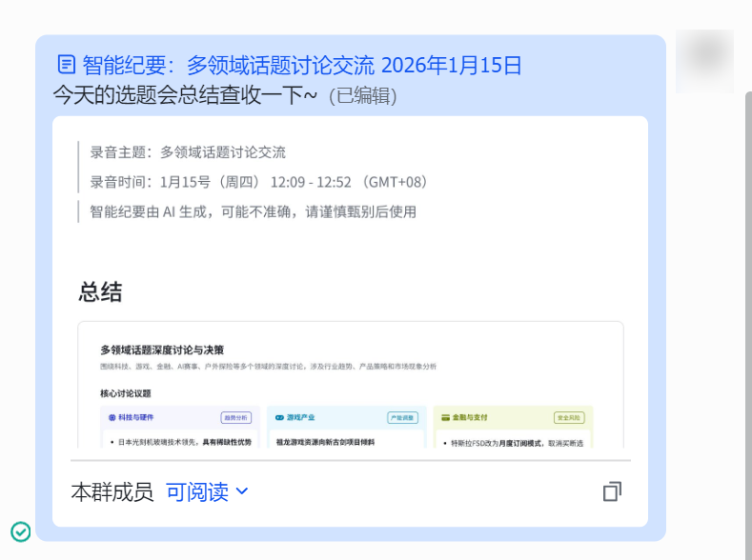Click the 趋势分析 tag on 科技与硬件 card
This screenshot has height=560, width=752.
click(x=236, y=418)
